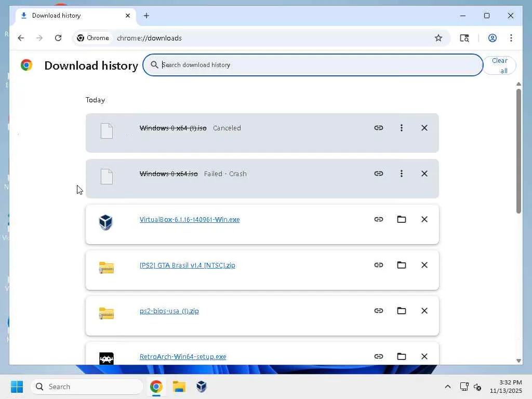Click the muted volume tray icon
The height and width of the screenshot is (399, 532).
477,387
